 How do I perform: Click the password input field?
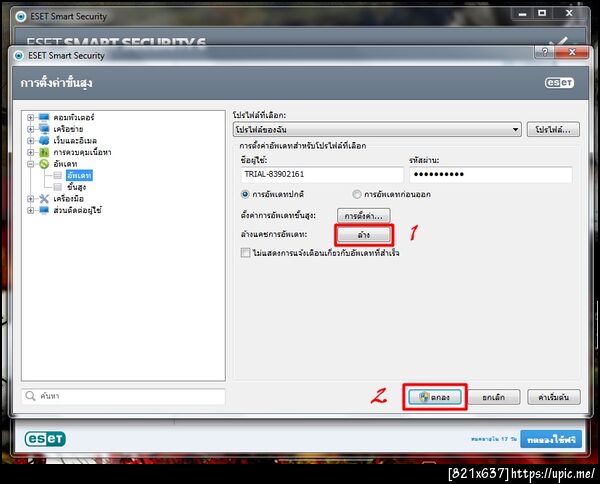pos(491,174)
